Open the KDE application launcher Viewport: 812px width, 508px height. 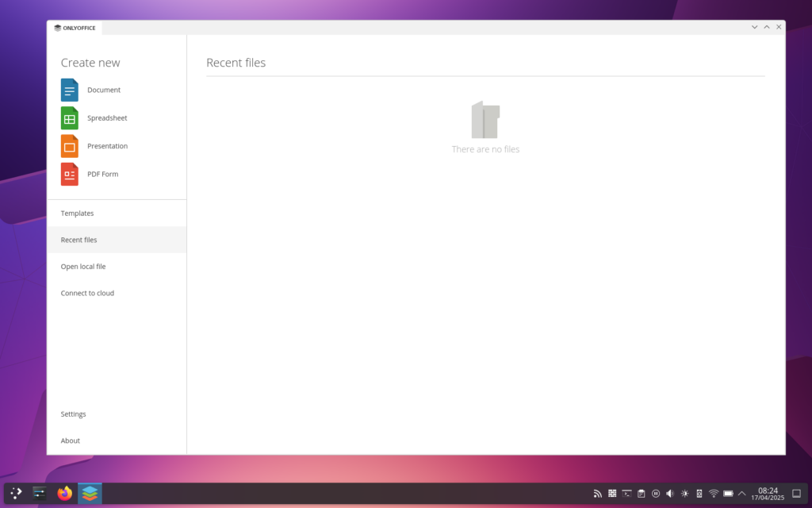(16, 494)
